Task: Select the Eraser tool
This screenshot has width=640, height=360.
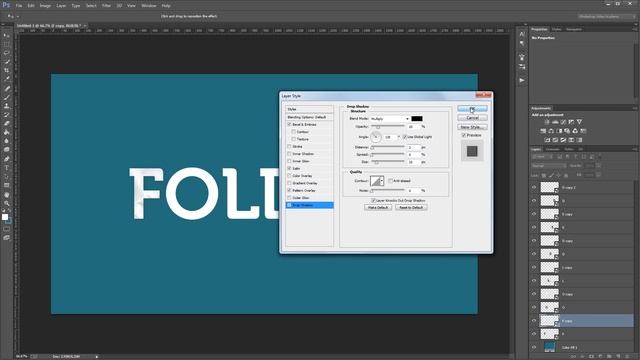Action: (x=7, y=123)
